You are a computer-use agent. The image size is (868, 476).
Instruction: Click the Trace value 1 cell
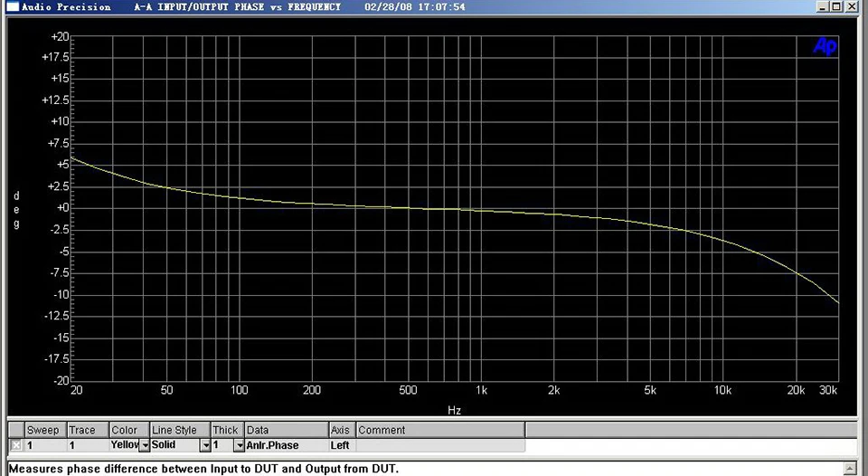[x=88, y=445]
